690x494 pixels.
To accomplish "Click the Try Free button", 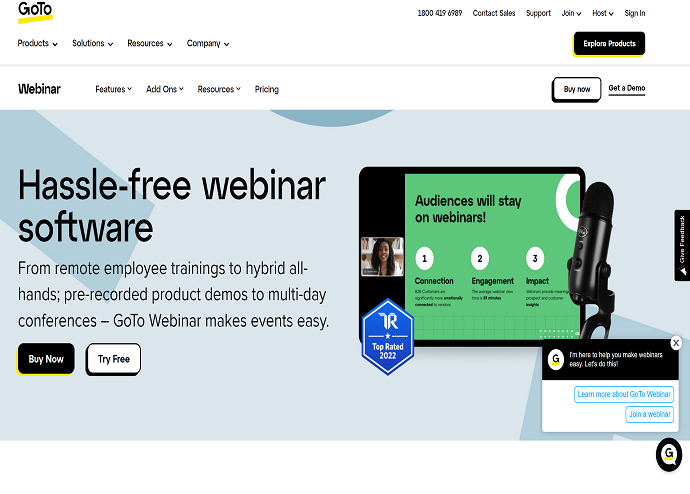I will [x=114, y=359].
